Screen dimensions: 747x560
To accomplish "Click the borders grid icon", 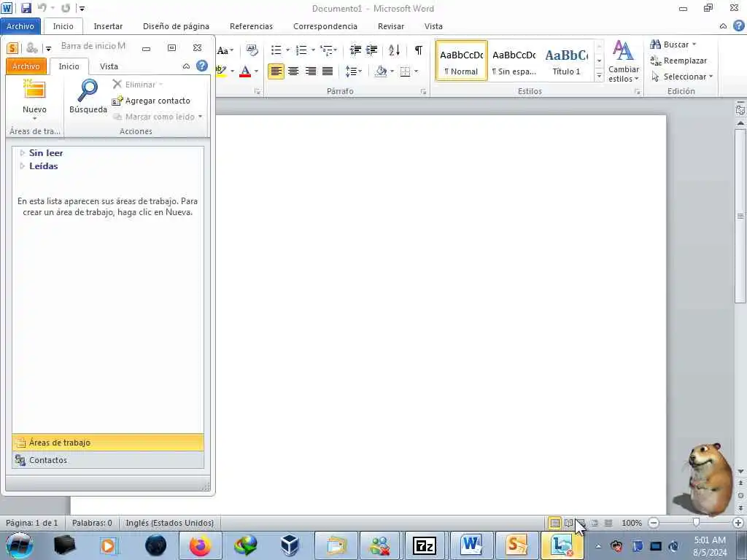I will pyautogui.click(x=405, y=71).
